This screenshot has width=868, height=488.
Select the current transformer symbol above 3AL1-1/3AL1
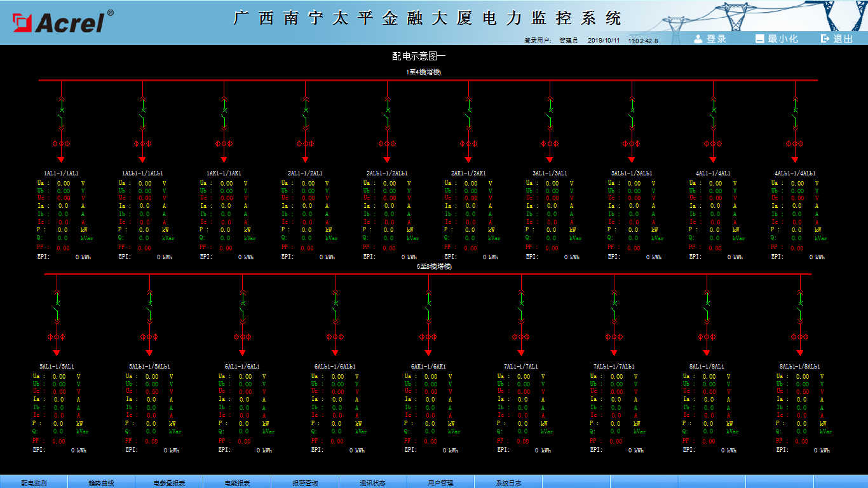(550, 143)
